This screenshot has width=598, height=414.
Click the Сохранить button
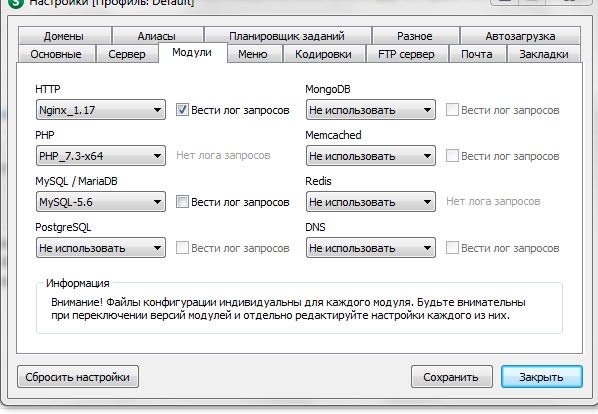(x=452, y=377)
